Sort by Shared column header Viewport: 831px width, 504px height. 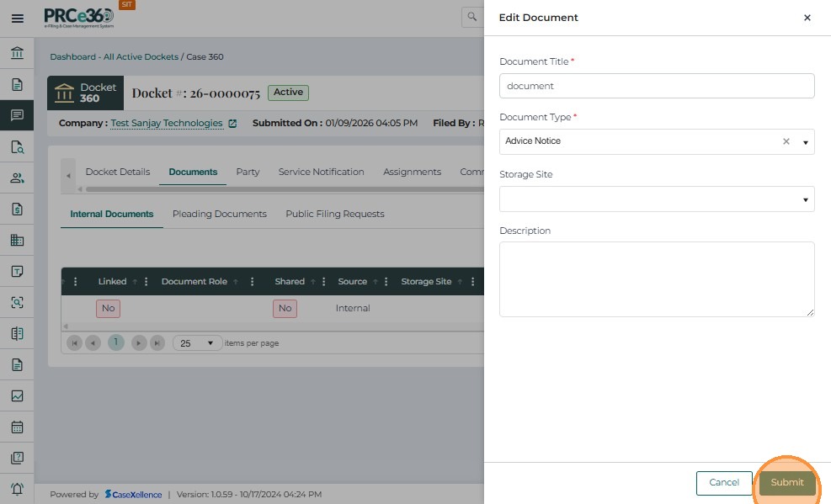290,282
